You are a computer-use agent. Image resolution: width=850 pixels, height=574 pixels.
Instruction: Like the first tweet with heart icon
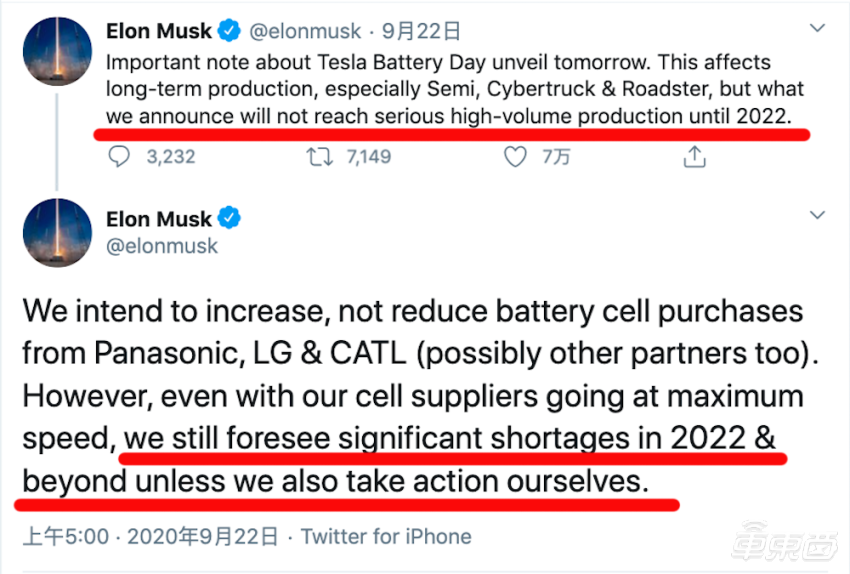[515, 157]
